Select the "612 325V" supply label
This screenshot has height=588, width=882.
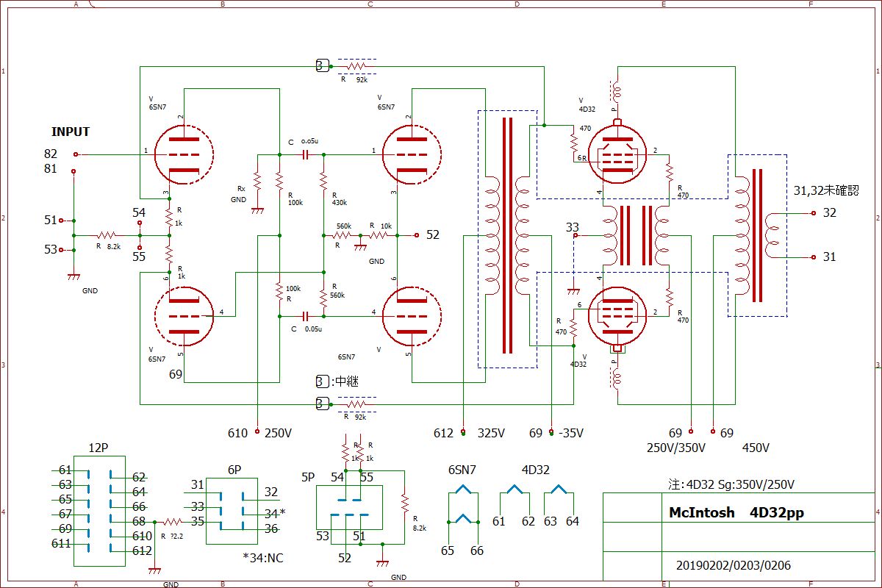469,434
